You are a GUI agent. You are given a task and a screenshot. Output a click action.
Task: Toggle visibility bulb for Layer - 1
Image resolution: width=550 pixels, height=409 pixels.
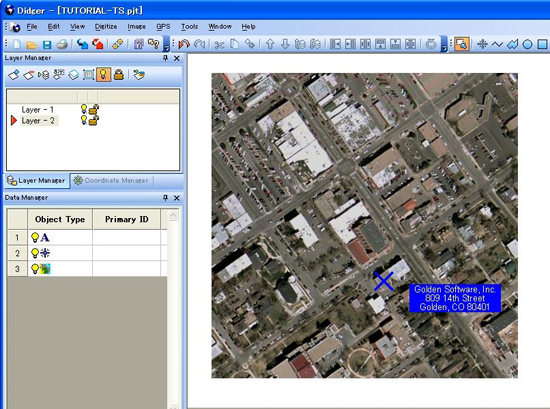[x=84, y=109]
